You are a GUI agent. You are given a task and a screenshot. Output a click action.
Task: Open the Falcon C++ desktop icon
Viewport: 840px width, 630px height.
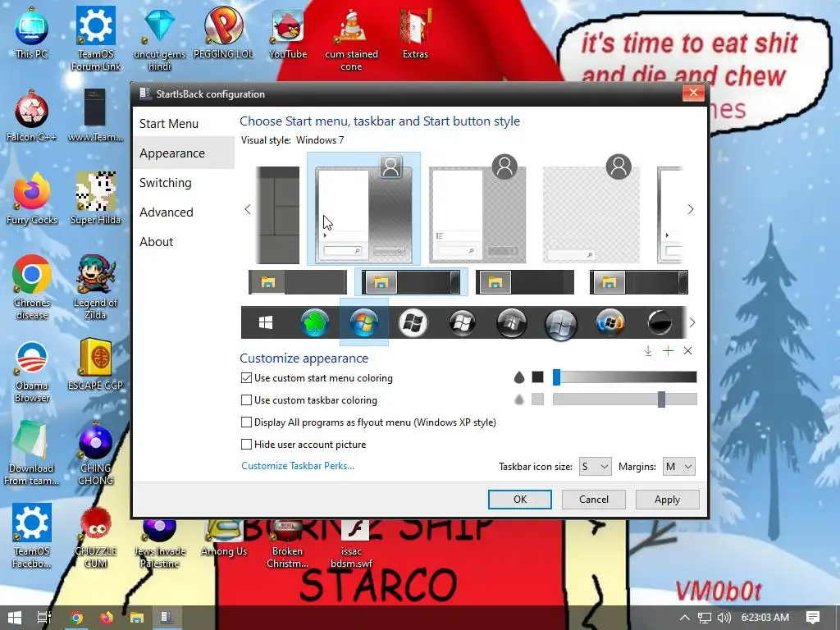(x=32, y=116)
